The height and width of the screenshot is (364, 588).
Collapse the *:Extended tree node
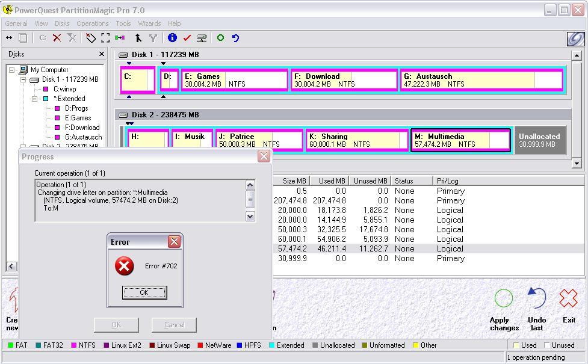pyautogui.click(x=34, y=99)
